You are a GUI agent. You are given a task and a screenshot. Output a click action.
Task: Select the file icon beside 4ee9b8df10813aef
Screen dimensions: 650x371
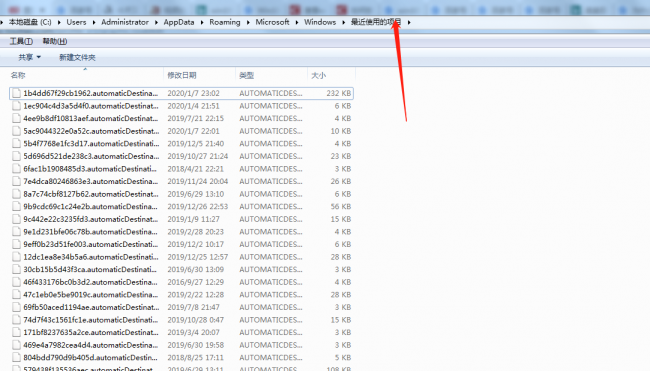coord(16,118)
